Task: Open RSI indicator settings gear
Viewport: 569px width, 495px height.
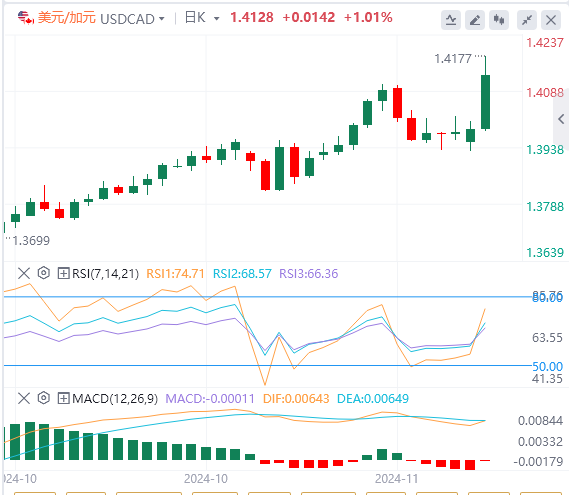Action: (44, 273)
